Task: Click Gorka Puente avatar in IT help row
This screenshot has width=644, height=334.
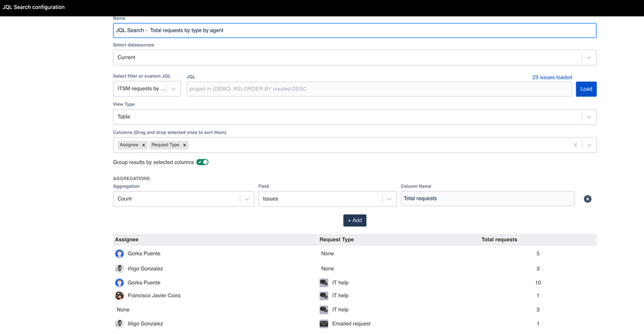Action: pyautogui.click(x=119, y=282)
